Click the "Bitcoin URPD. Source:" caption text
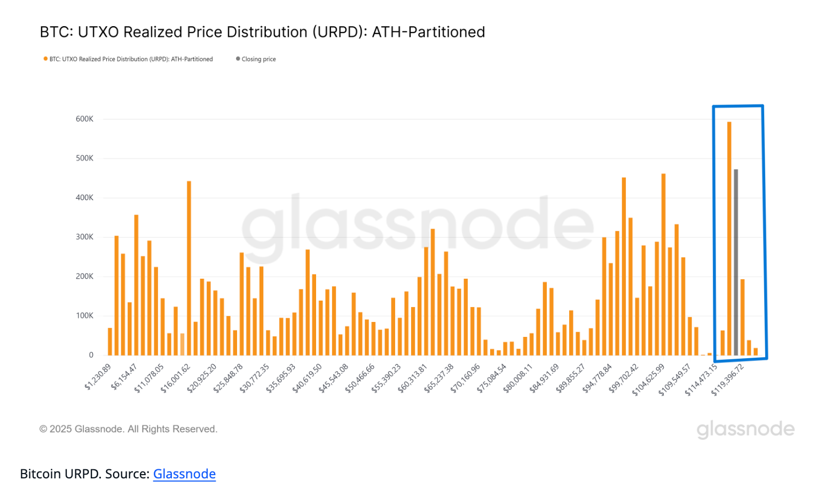 point(84,474)
